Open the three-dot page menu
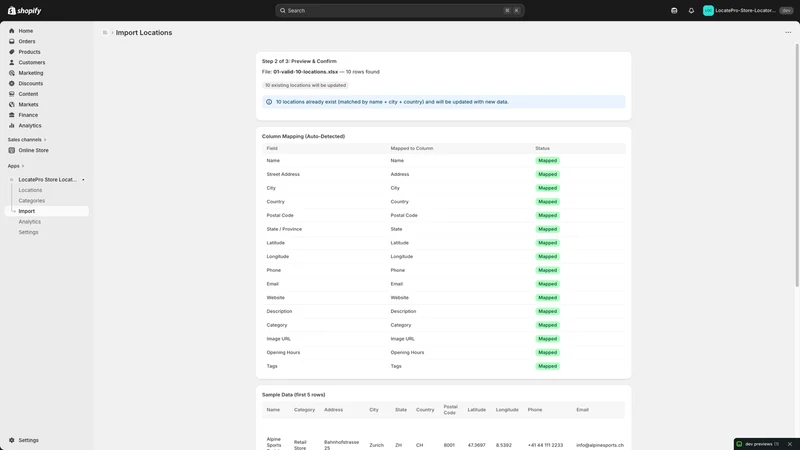The image size is (800, 450). coord(788,33)
